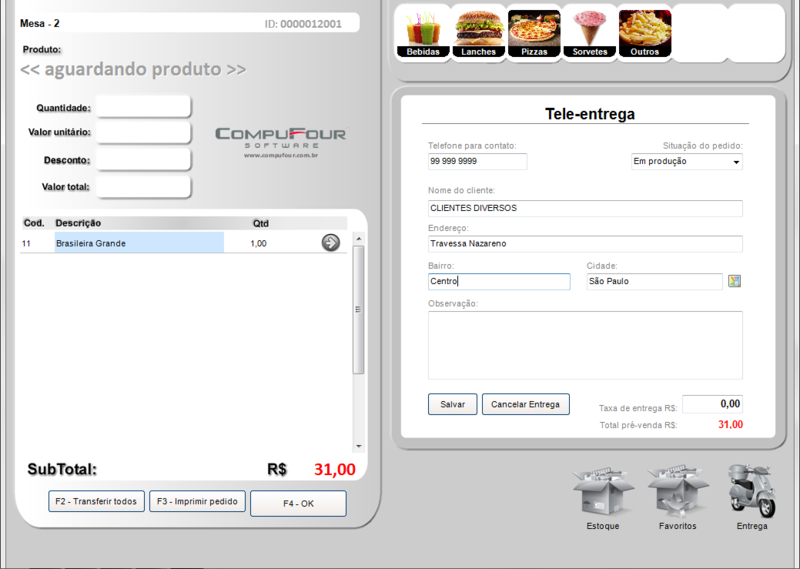The image size is (800, 569).
Task: Open the Estoque stock box icon
Action: tap(603, 495)
